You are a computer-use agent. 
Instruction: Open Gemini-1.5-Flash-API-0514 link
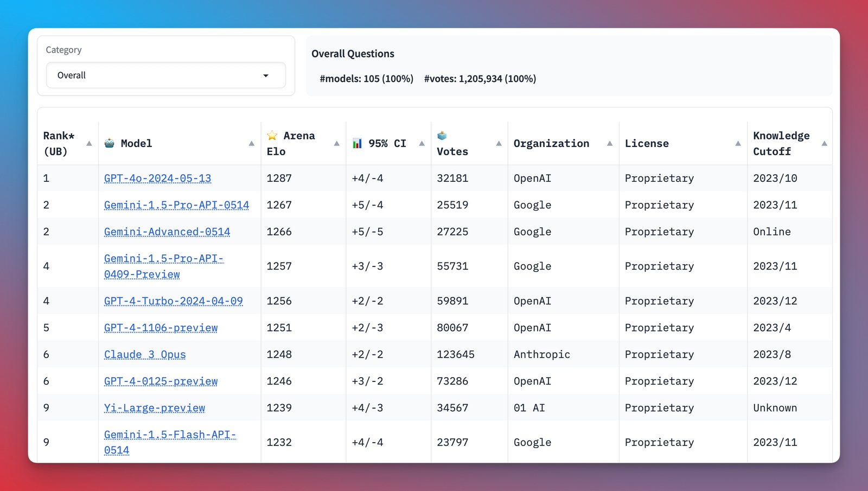[169, 435]
